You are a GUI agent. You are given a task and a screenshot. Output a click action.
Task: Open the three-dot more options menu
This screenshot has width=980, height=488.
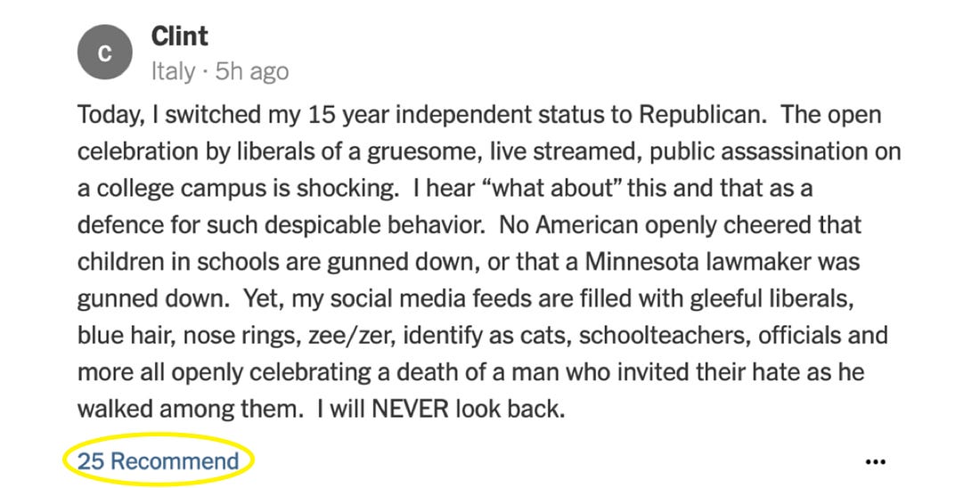click(876, 462)
